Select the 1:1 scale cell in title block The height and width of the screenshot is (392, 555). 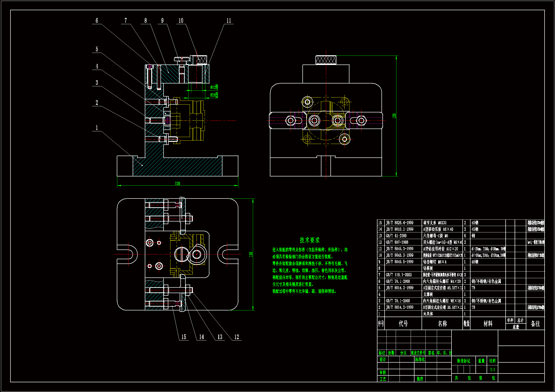[x=492, y=369]
